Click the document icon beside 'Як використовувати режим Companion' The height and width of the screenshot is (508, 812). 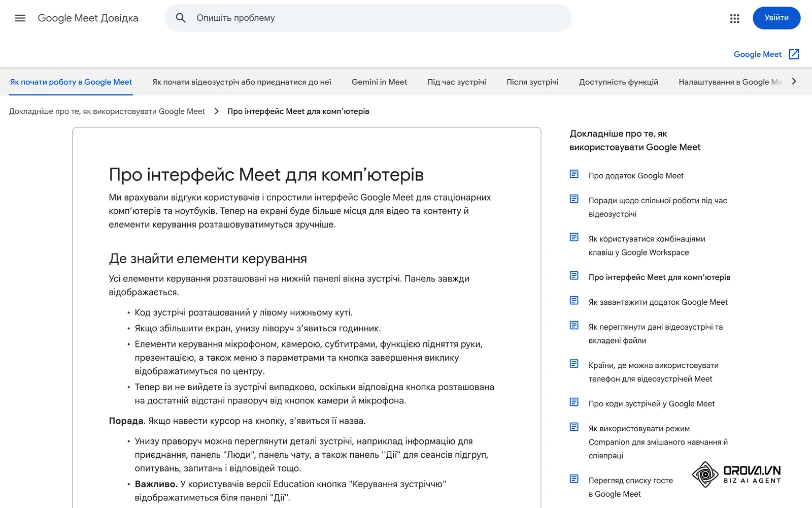coord(574,427)
